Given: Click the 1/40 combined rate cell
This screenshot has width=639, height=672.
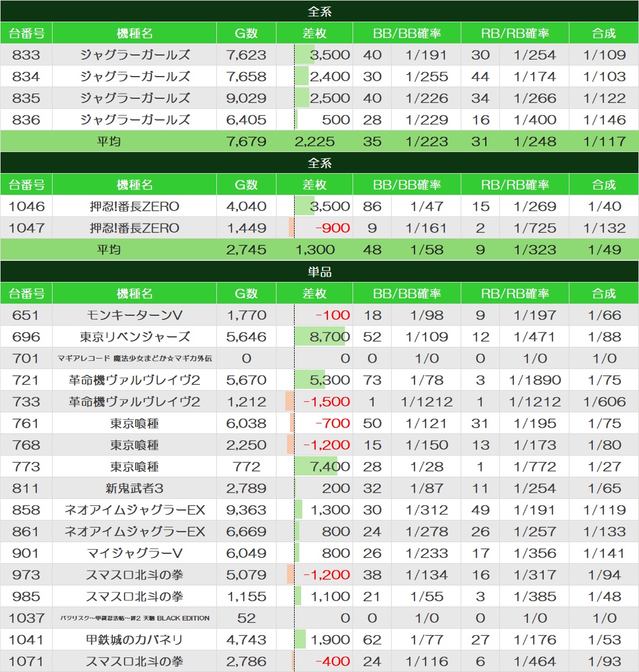Looking at the screenshot, I should (604, 206).
